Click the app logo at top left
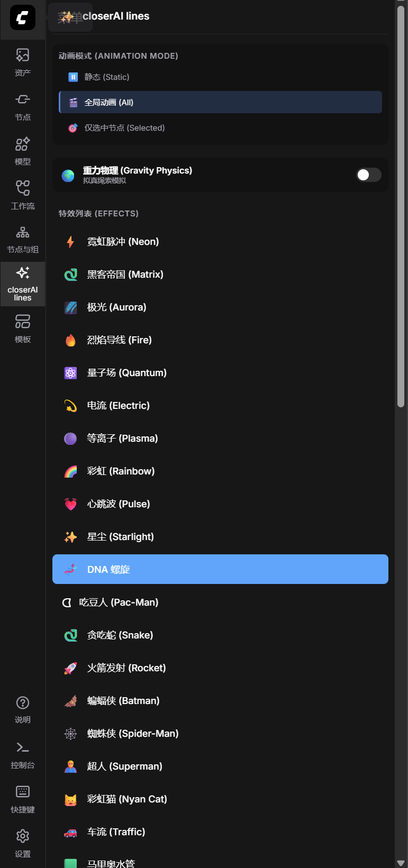 (23, 18)
